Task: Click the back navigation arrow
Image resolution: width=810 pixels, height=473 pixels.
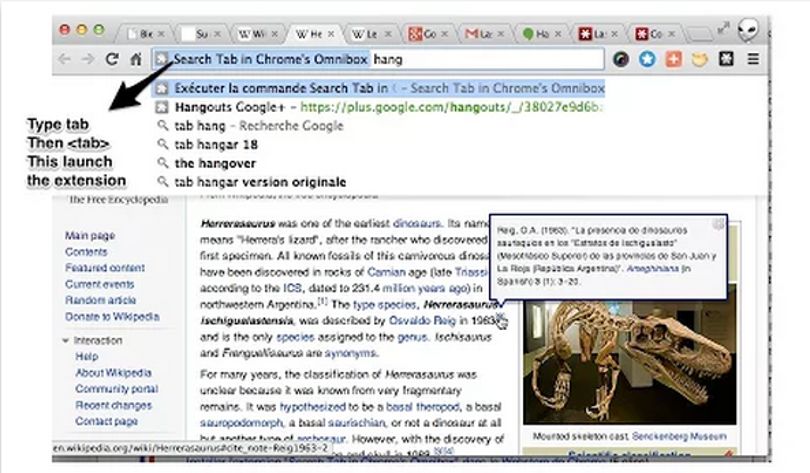Action: (x=64, y=59)
